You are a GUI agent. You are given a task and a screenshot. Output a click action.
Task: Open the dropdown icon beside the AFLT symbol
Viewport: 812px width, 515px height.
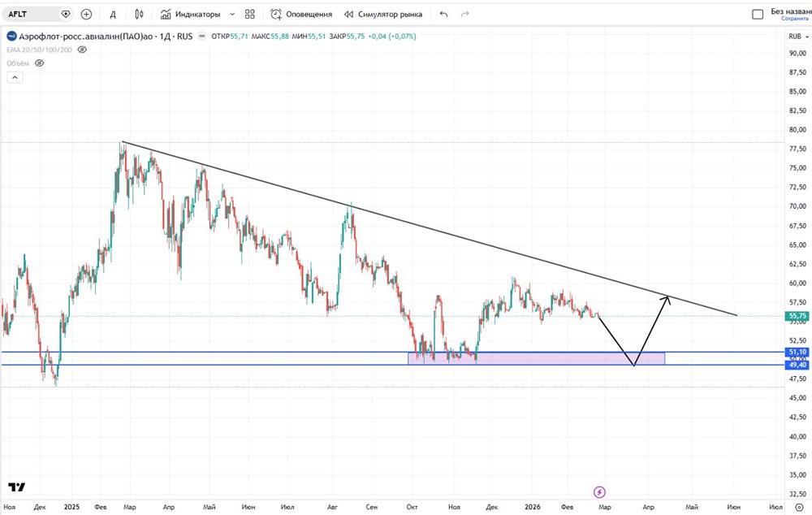66,14
